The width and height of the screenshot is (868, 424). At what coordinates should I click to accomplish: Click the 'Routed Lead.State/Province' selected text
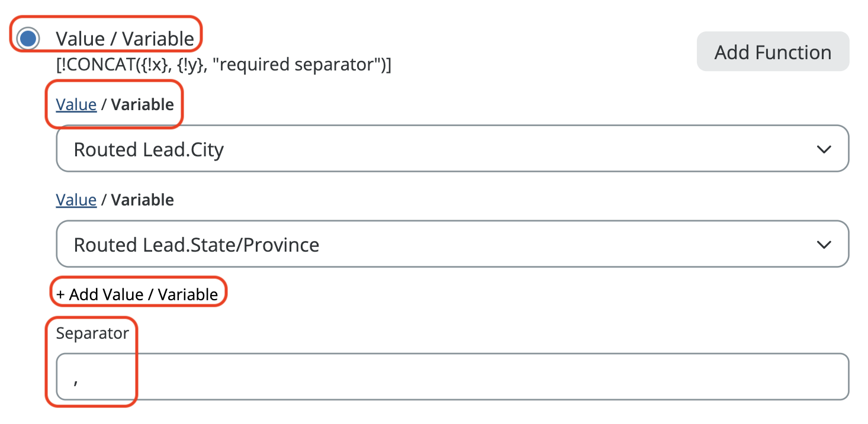coord(197,245)
